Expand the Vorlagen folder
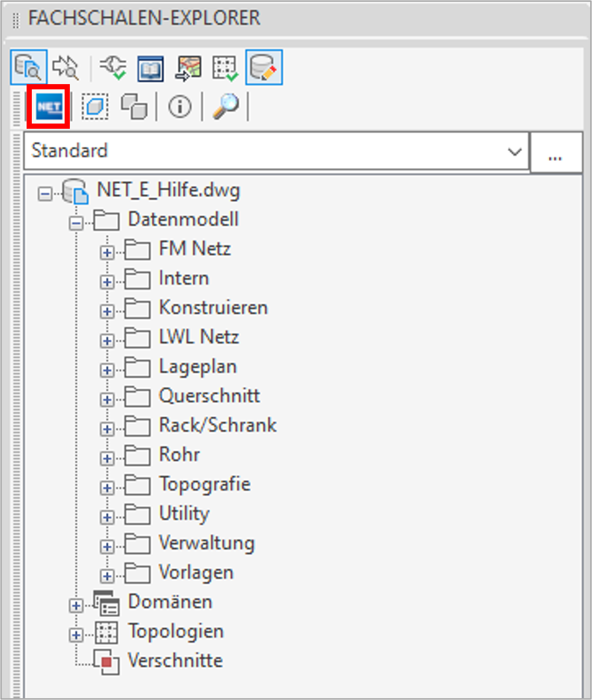 (x=107, y=576)
